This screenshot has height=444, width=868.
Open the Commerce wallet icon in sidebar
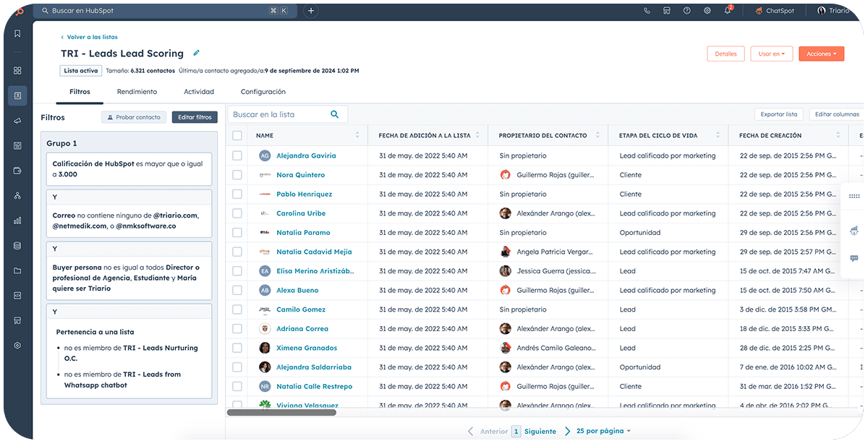pyautogui.click(x=17, y=171)
